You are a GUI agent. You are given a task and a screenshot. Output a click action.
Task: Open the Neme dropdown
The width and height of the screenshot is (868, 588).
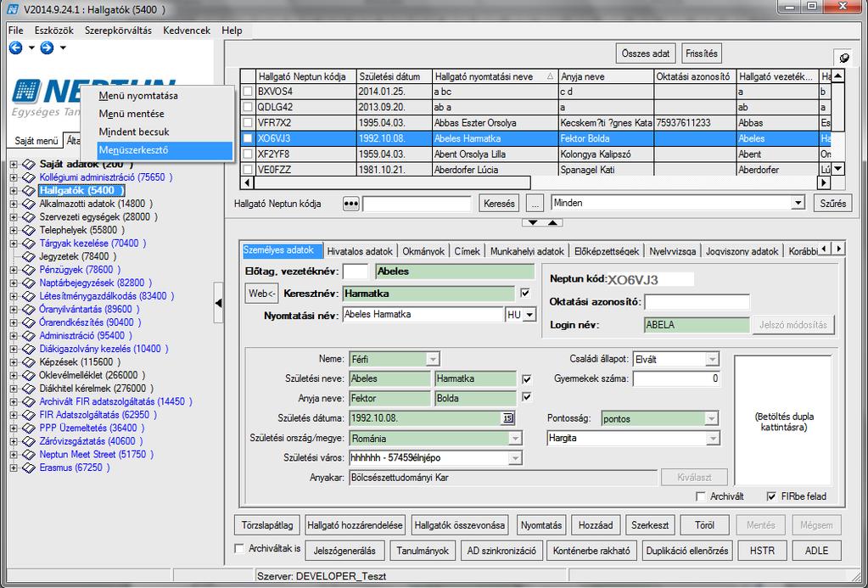[x=433, y=360]
